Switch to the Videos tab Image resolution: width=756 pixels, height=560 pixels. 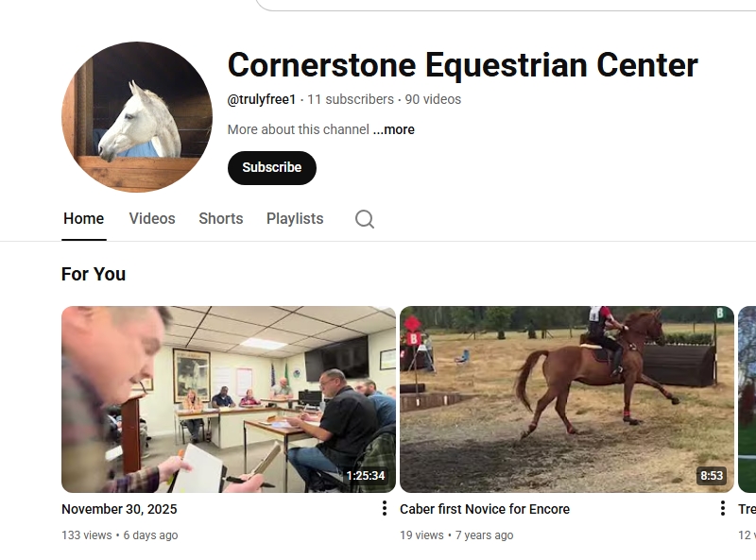[x=152, y=219]
